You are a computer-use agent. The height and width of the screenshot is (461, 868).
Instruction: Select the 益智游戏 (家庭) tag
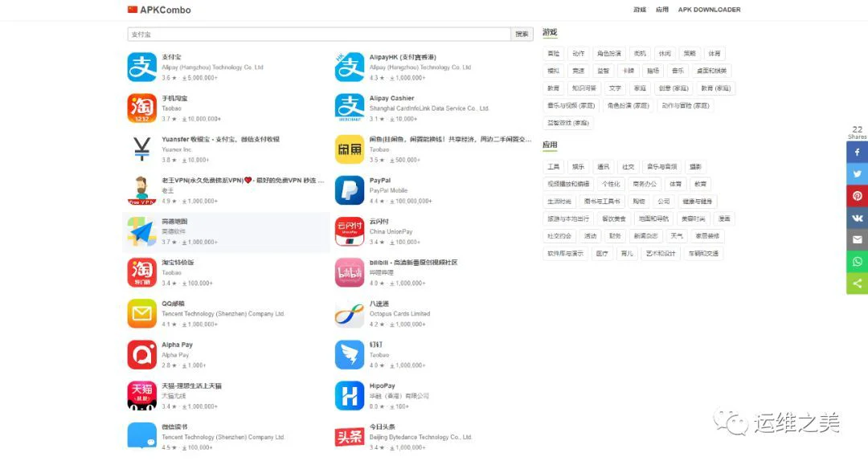(568, 123)
